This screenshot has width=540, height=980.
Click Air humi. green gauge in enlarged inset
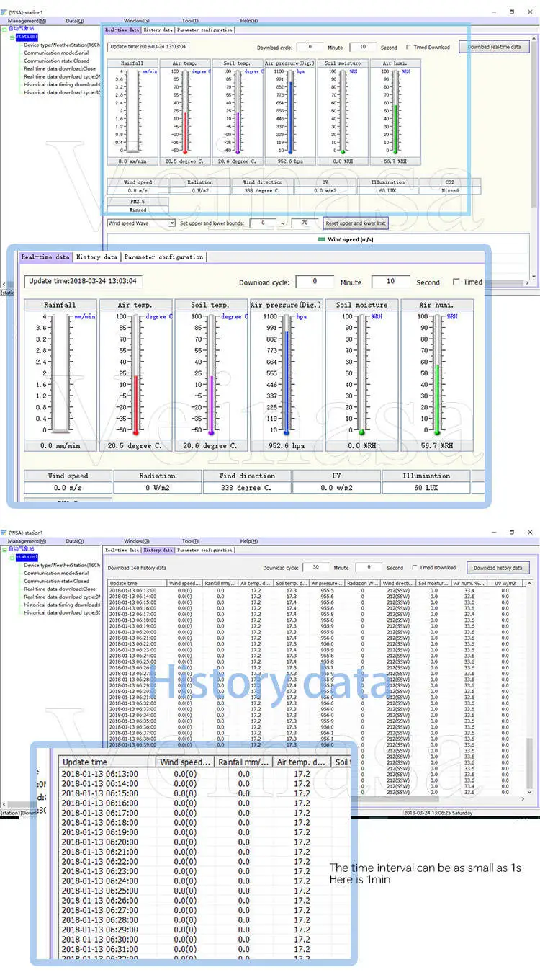[x=436, y=375]
